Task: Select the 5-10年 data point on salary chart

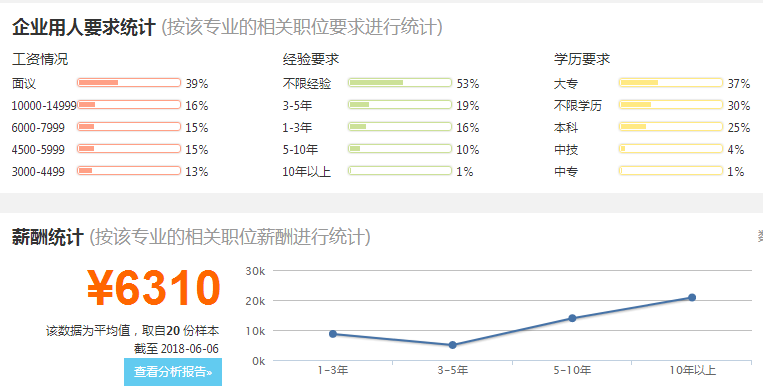Action: 572,318
